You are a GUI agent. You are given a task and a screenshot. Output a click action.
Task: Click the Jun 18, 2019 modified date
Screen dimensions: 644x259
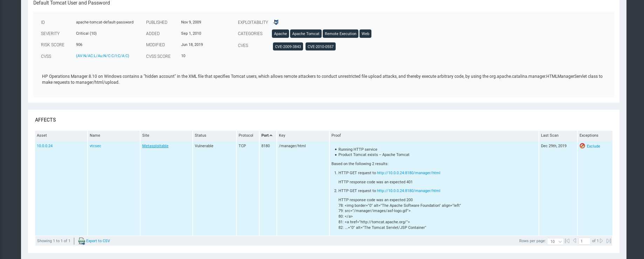pyautogui.click(x=192, y=45)
